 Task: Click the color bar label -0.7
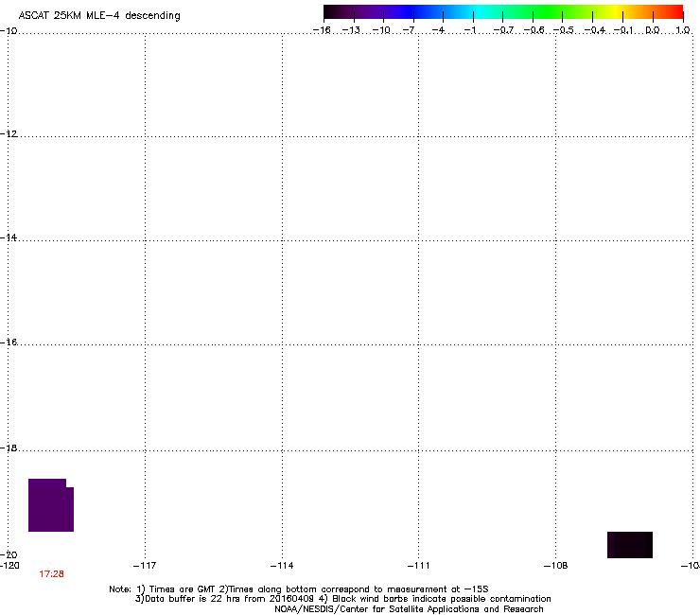(503, 30)
